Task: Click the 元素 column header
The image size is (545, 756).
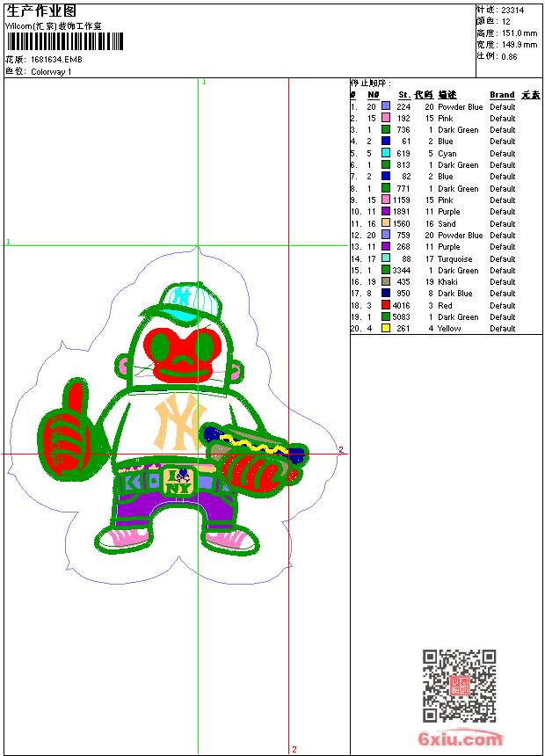Action: (531, 95)
